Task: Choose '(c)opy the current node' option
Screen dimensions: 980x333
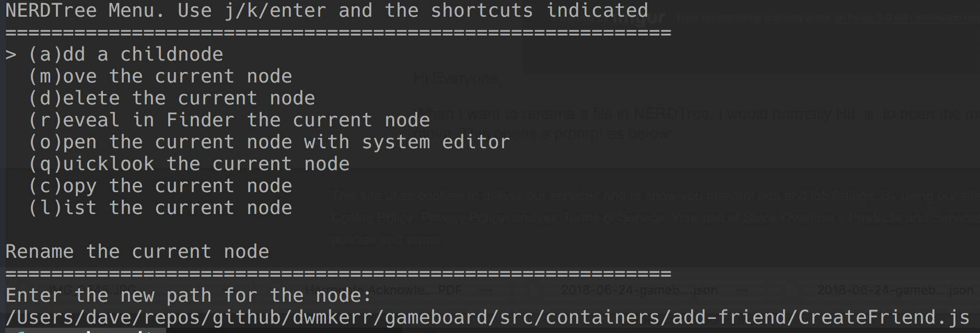Action: (x=160, y=186)
